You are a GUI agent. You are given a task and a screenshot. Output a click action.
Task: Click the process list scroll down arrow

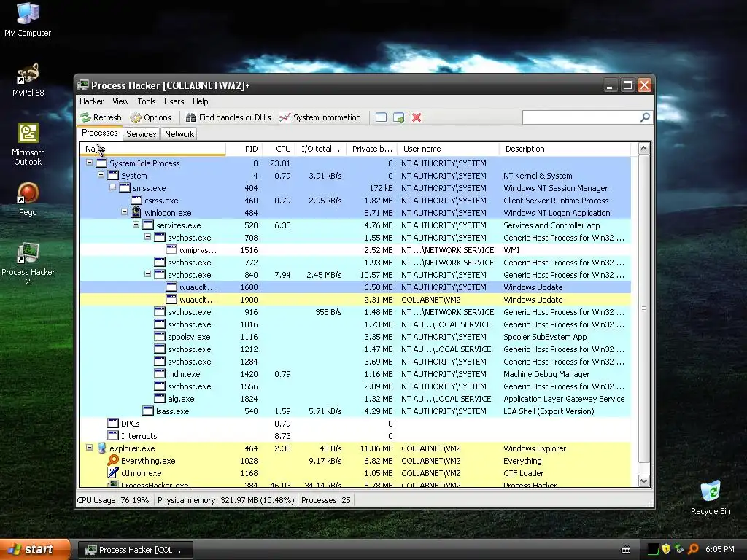click(x=643, y=481)
